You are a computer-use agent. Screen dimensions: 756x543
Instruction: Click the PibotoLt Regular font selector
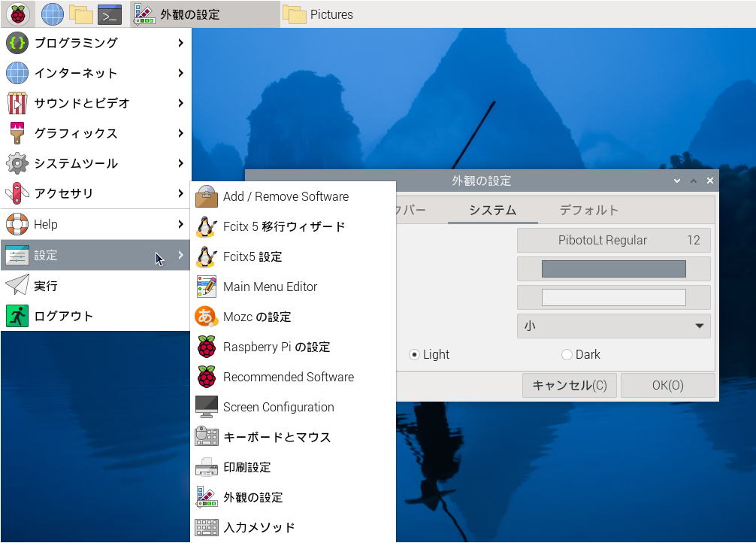(613, 240)
